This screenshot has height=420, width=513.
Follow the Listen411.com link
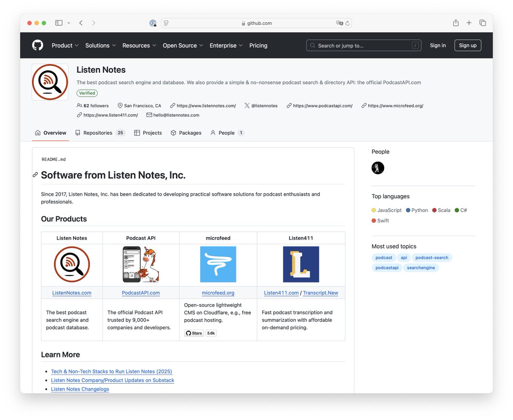tap(281, 293)
